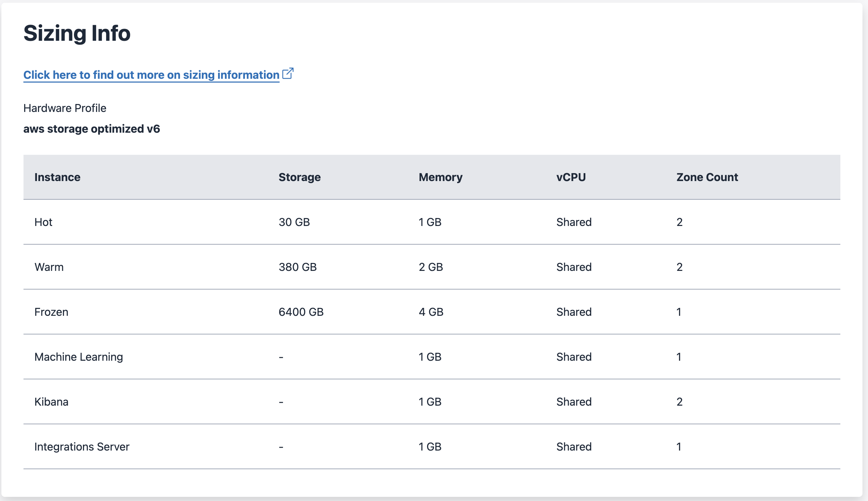The height and width of the screenshot is (501, 868).
Task: Click the Shared vCPU value in Hot row
Action: 574,222
